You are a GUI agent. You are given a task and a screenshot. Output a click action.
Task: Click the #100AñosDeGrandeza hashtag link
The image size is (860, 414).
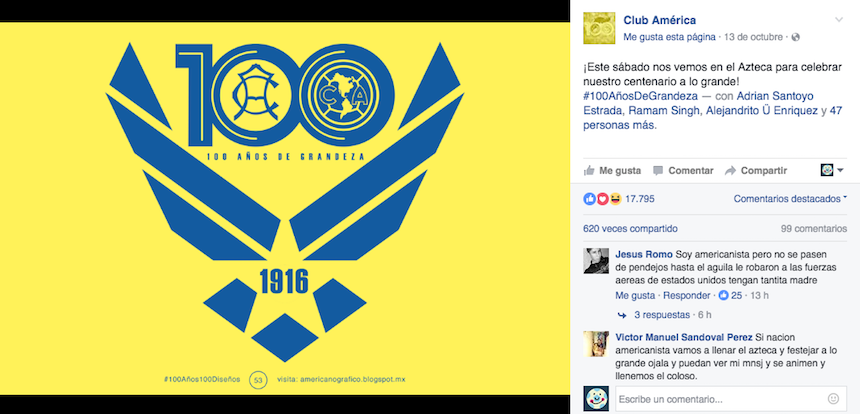[641, 97]
